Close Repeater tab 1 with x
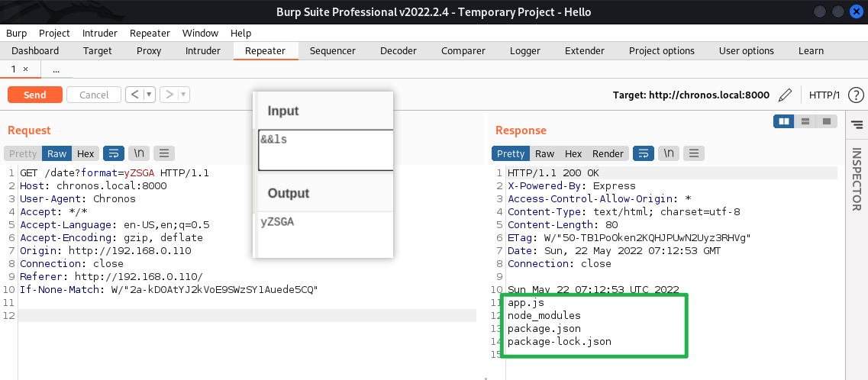 [x=25, y=69]
